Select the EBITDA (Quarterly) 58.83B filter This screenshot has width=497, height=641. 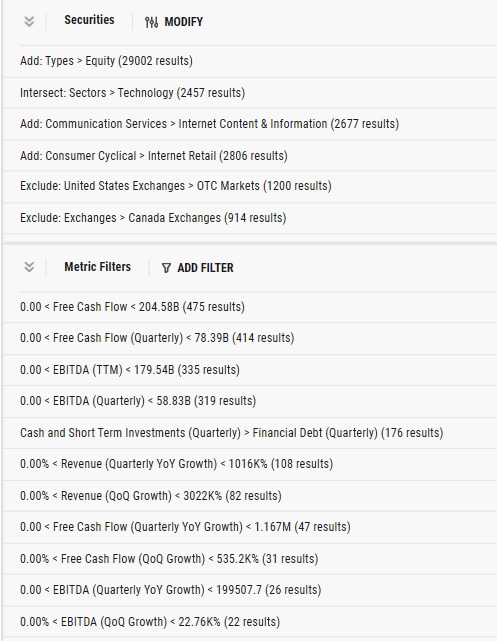click(x=250, y=401)
